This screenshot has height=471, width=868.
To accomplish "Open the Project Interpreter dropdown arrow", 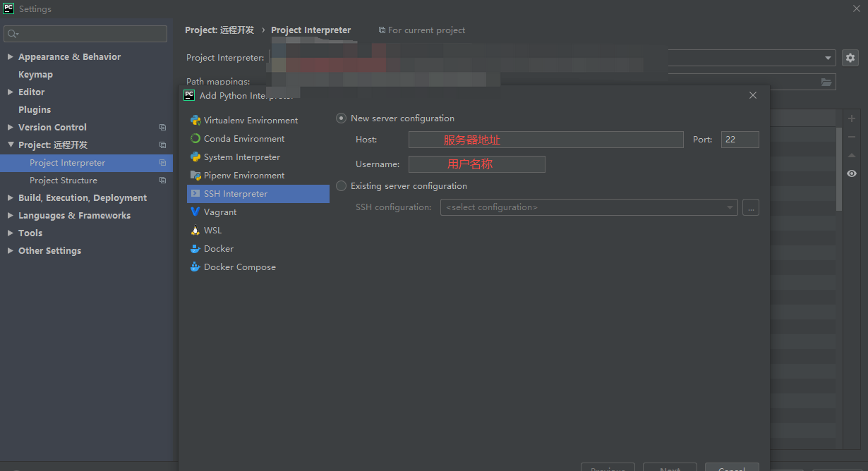I will tap(828, 58).
